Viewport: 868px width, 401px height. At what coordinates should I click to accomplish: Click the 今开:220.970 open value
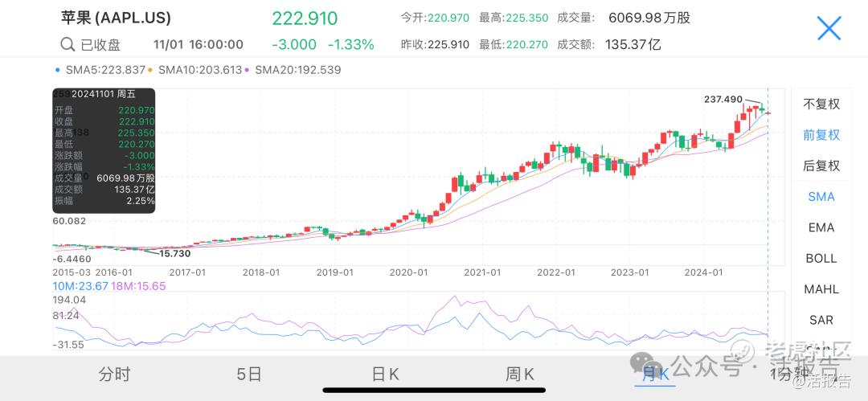pos(435,18)
